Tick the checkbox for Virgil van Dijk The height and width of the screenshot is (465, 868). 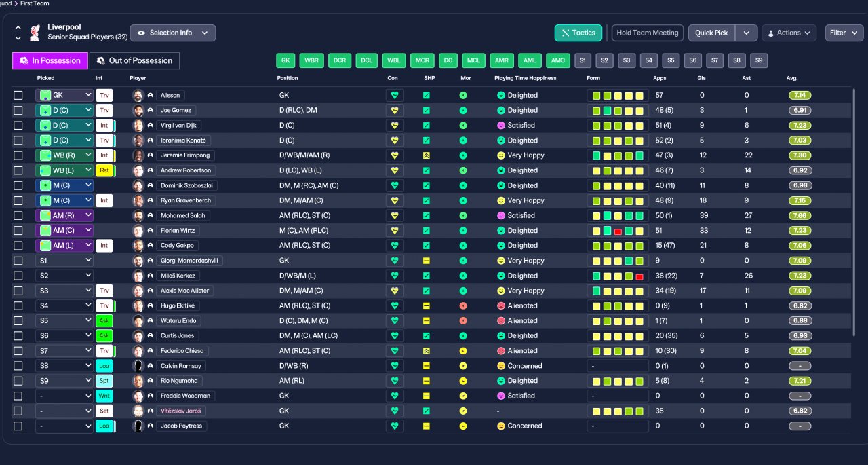coord(18,126)
